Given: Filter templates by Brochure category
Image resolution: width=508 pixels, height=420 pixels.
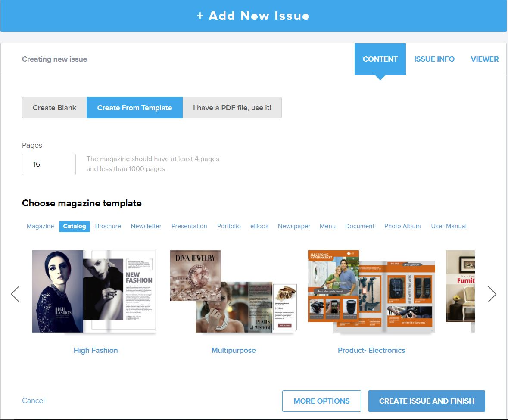Looking at the screenshot, I should click(108, 226).
